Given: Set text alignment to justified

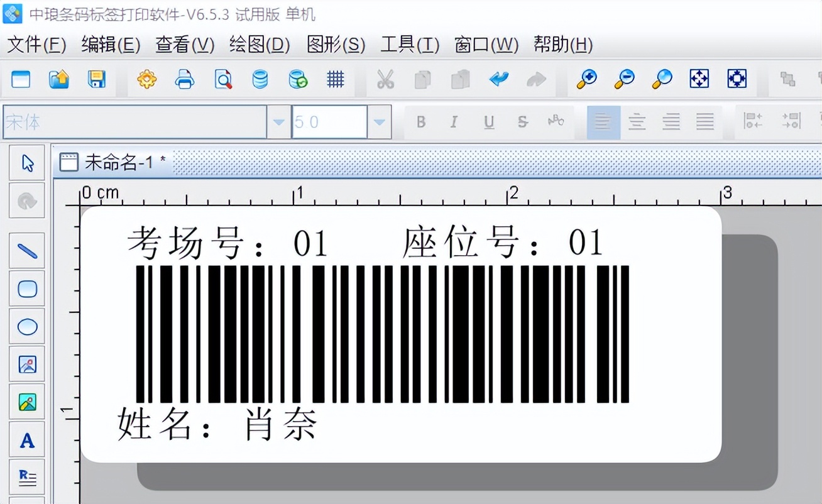Looking at the screenshot, I should point(705,122).
